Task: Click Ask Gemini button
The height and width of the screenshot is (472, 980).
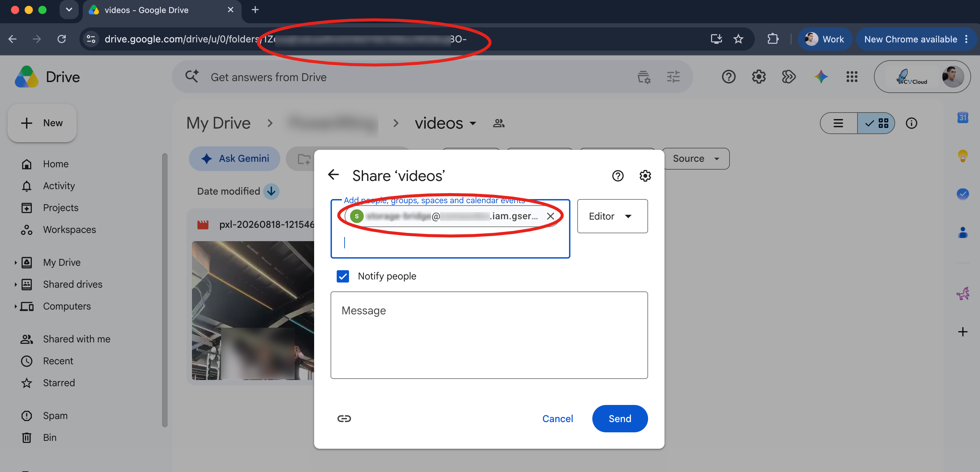Action: [x=235, y=158]
